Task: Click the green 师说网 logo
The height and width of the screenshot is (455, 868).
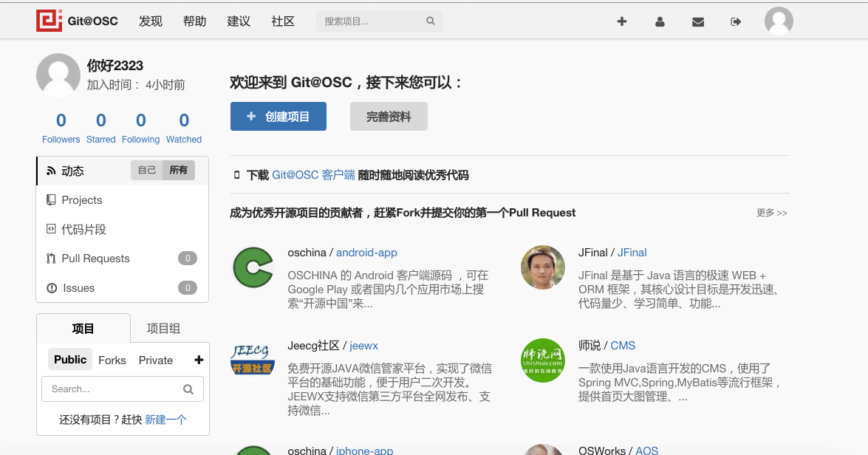Action: click(543, 360)
